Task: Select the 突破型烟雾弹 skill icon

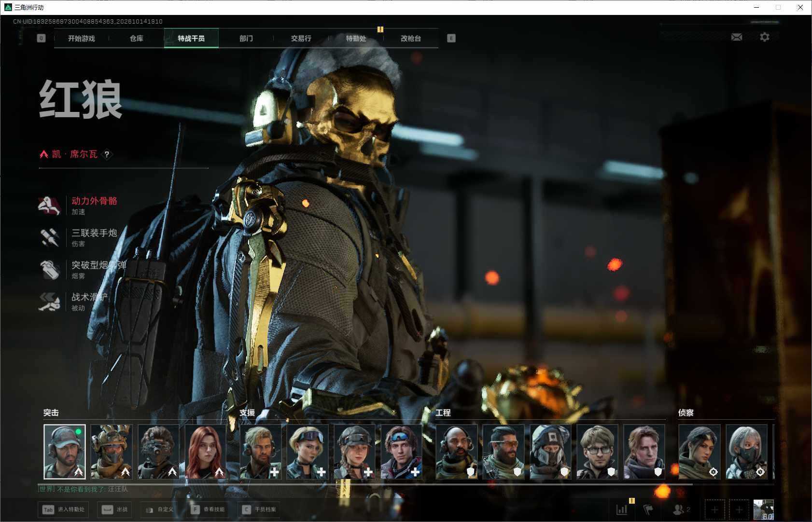Action: click(49, 270)
